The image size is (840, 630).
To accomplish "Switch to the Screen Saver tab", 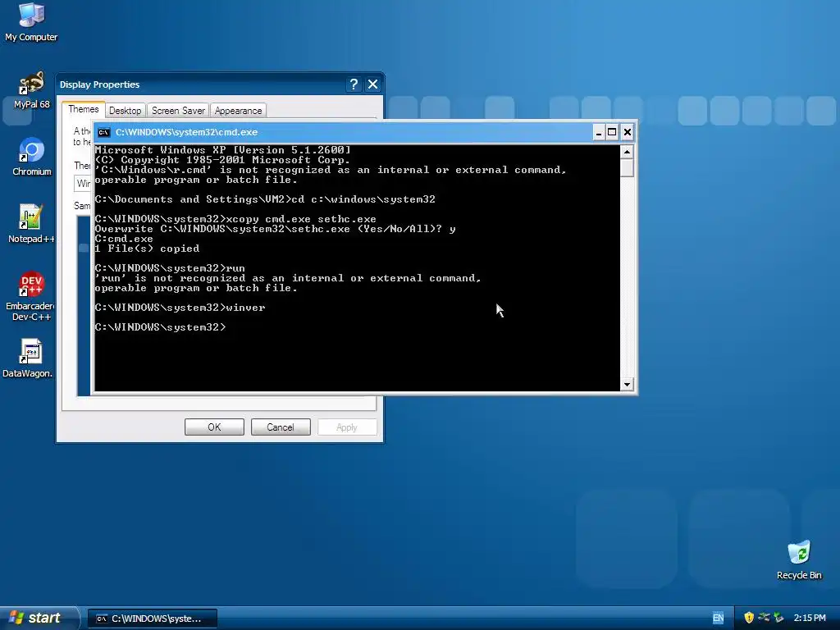I will (178, 111).
